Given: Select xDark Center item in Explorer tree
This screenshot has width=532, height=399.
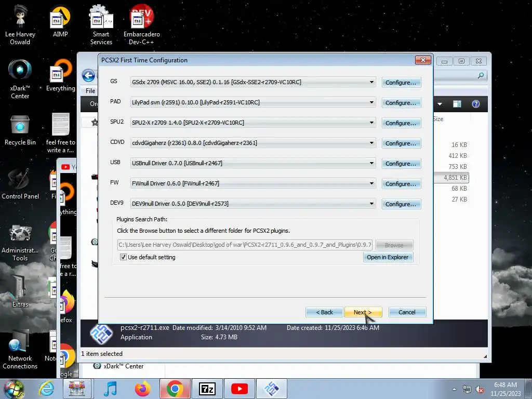Looking at the screenshot, I should point(119,366).
